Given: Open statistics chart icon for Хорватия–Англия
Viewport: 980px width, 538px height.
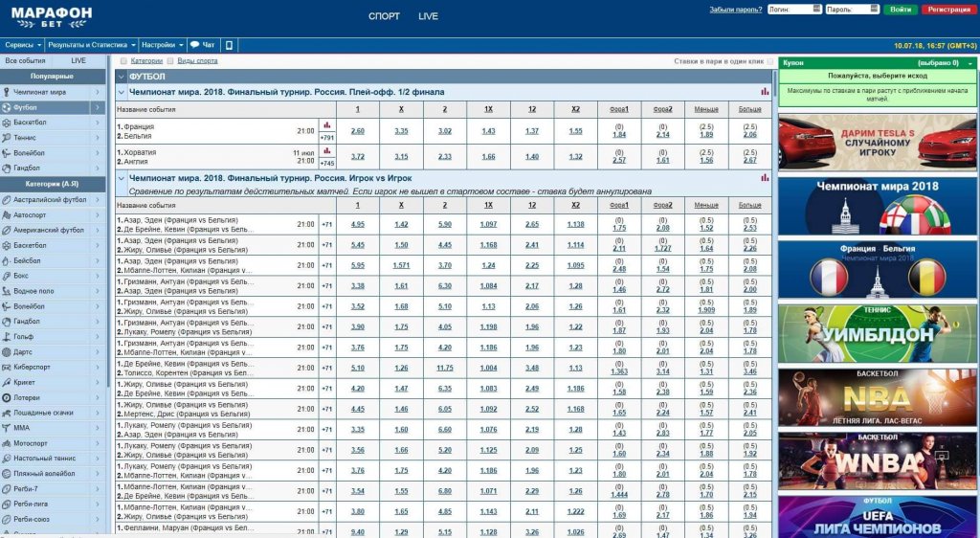Looking at the screenshot, I should tap(327, 151).
